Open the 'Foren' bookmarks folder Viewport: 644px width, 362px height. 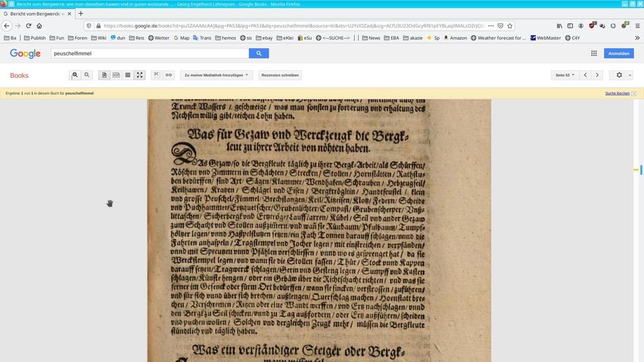pos(77,38)
